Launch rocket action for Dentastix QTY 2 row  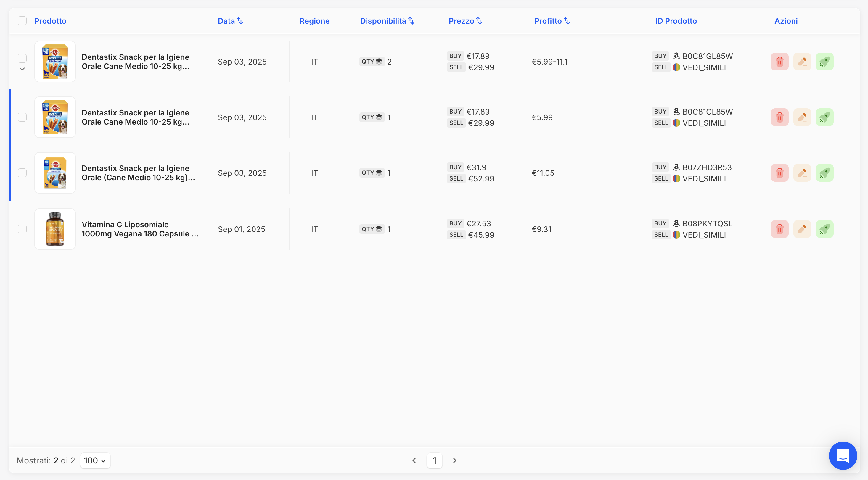pyautogui.click(x=824, y=62)
